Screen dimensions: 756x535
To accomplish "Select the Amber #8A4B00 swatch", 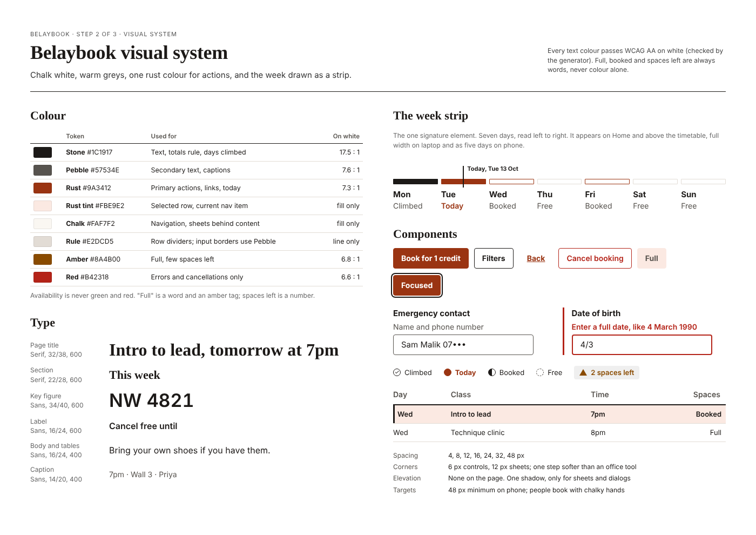I will (x=43, y=259).
